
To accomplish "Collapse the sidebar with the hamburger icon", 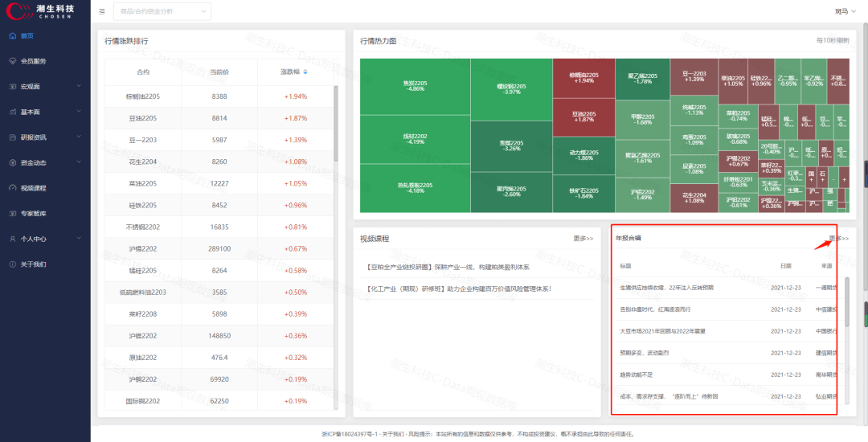I will pyautogui.click(x=102, y=11).
